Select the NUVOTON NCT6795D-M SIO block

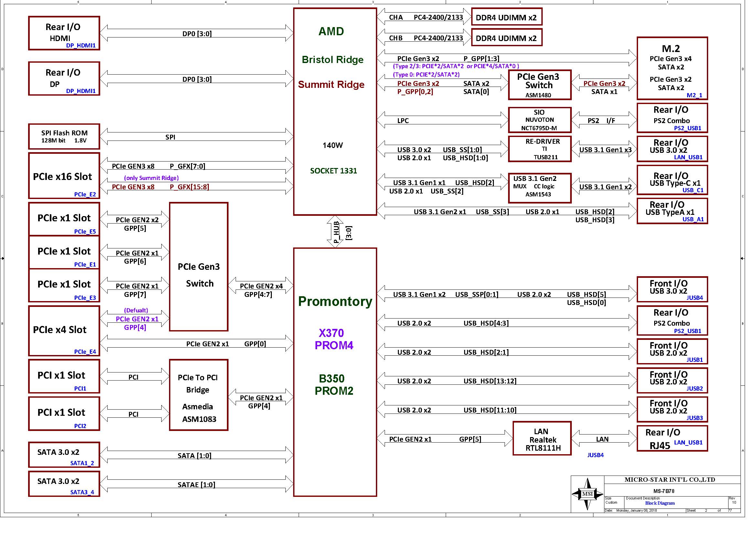(539, 120)
